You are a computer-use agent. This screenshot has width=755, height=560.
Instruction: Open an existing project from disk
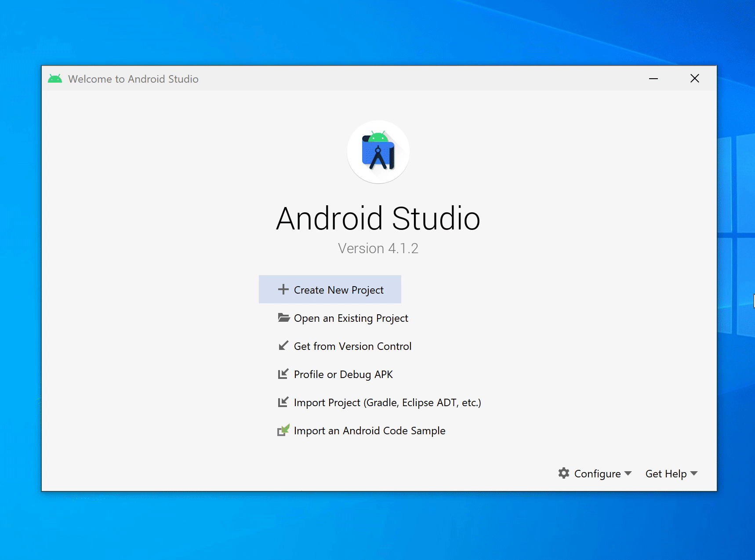click(351, 317)
